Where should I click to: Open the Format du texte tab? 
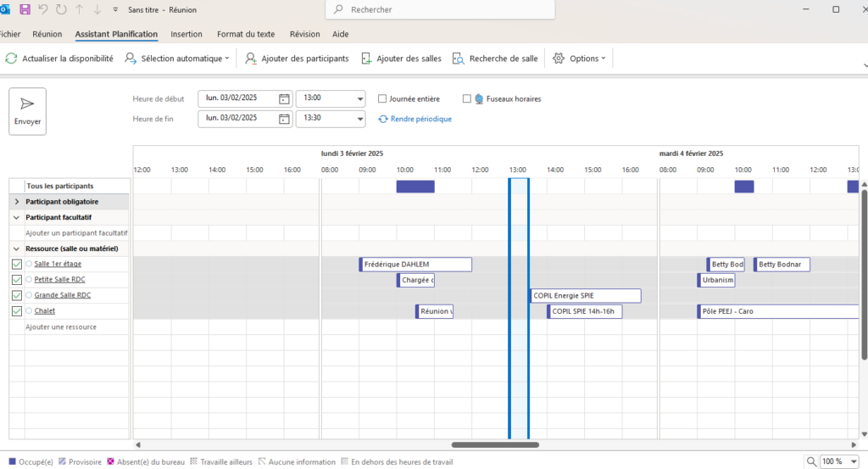(x=246, y=34)
